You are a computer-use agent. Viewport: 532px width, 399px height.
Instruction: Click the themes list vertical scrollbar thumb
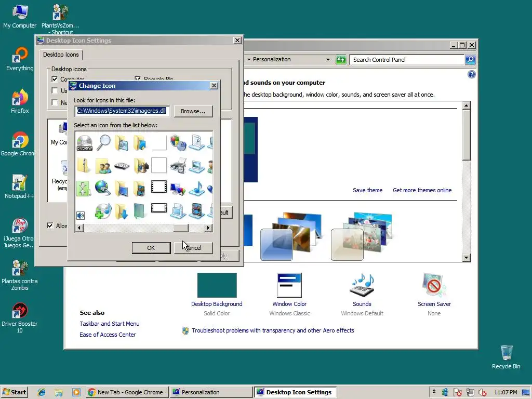pos(467,135)
